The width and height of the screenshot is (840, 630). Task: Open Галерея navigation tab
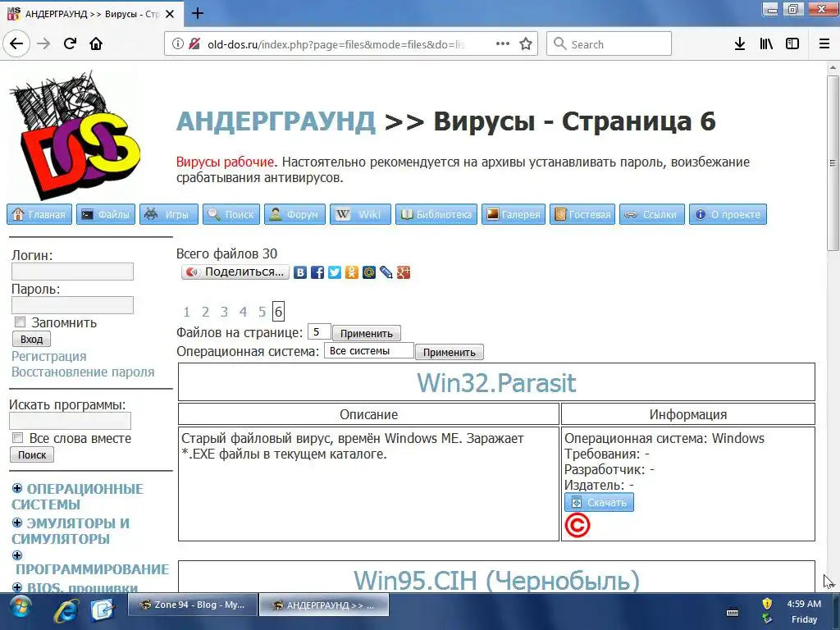(514, 214)
